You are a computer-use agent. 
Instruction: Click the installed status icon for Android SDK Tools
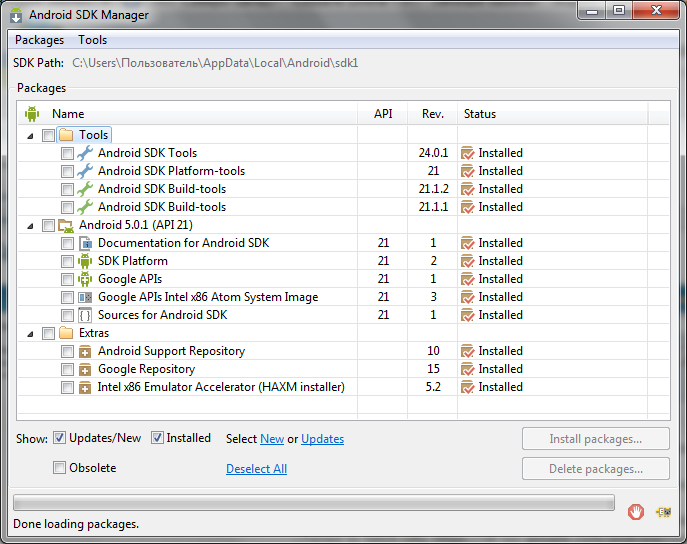(467, 153)
